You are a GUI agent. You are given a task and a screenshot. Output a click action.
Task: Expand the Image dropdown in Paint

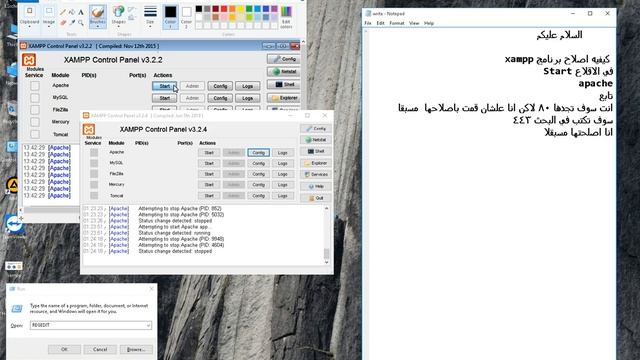[49, 27]
